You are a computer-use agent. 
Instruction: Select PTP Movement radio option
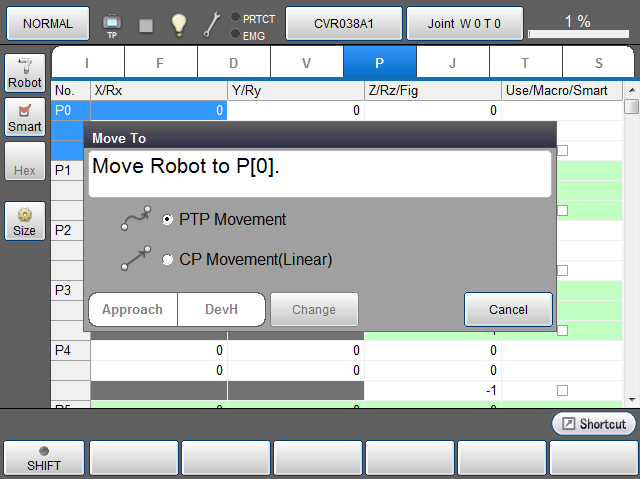[167, 219]
